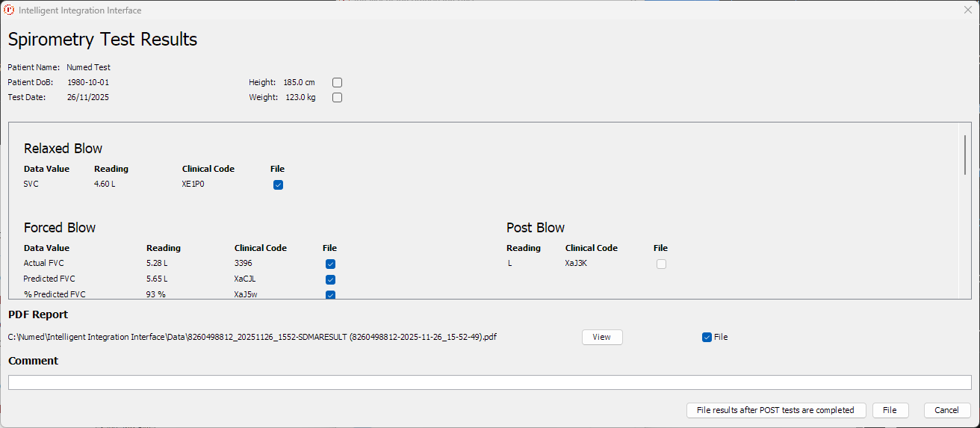Click the results panel vertical scrollbar
Screen dimensions: 980x428
pos(965,155)
